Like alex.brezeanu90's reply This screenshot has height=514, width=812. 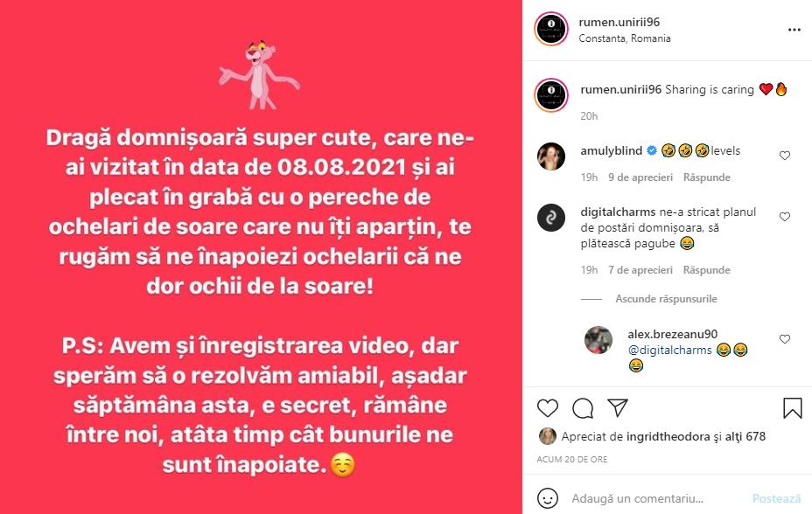click(x=785, y=339)
